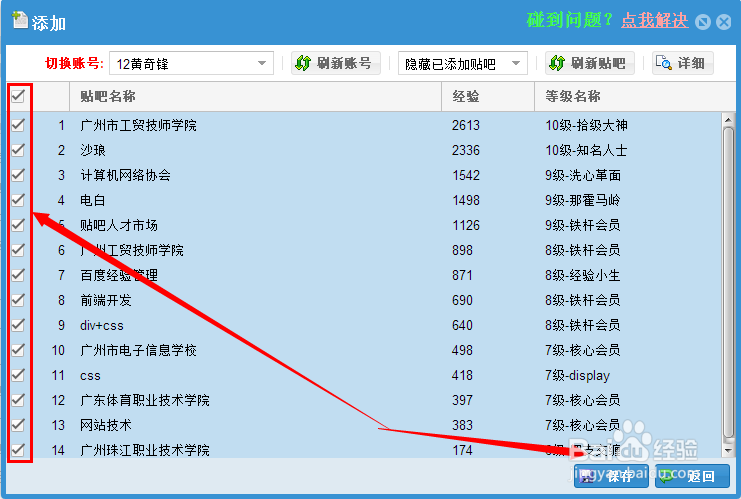Select the div+css name cell
This screenshot has width=741, height=499.
102,326
